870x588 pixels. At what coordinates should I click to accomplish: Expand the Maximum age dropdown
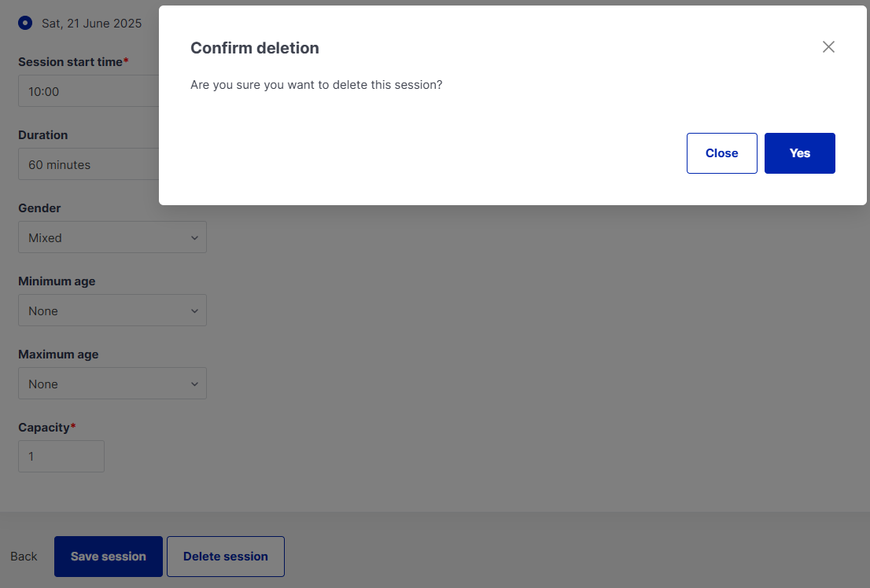click(x=112, y=384)
